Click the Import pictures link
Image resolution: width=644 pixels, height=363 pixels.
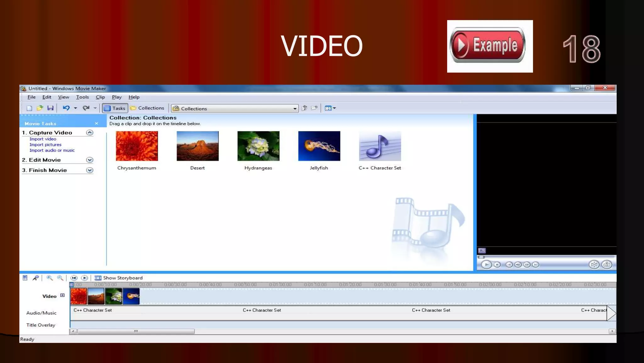45,145
